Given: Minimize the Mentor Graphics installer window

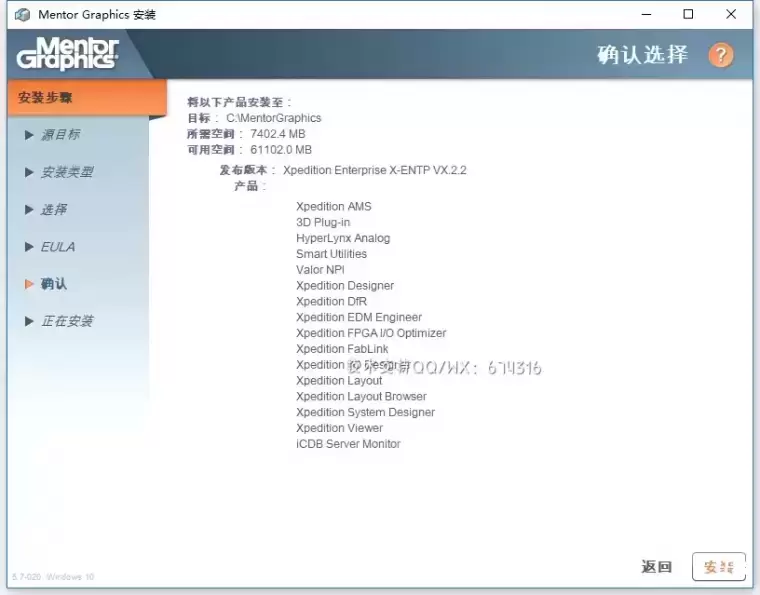Looking at the screenshot, I should tap(647, 15).
